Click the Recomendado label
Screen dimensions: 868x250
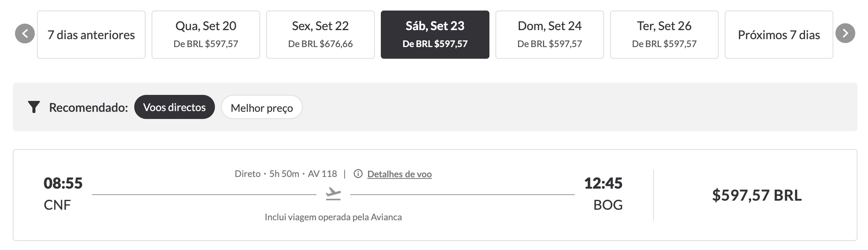89,108
